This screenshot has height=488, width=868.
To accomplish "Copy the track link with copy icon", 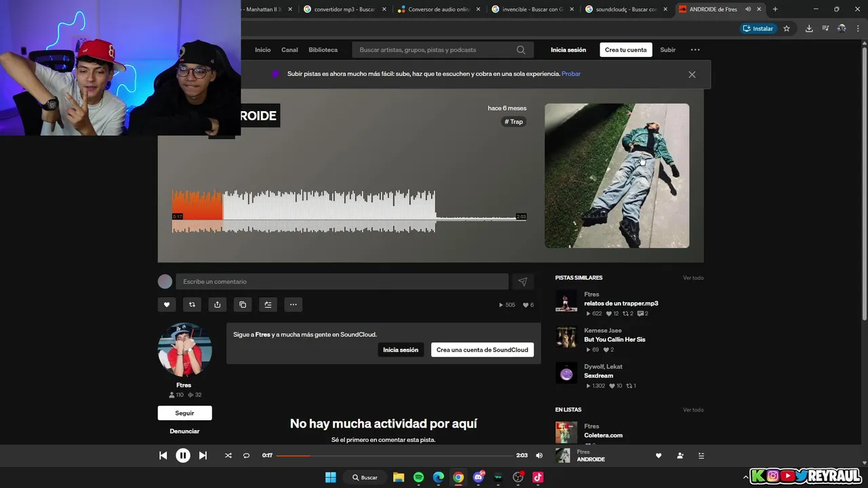I will click(243, 304).
